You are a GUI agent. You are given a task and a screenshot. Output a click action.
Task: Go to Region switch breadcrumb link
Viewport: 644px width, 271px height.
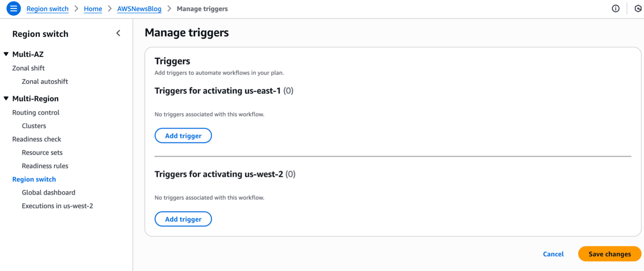click(47, 9)
